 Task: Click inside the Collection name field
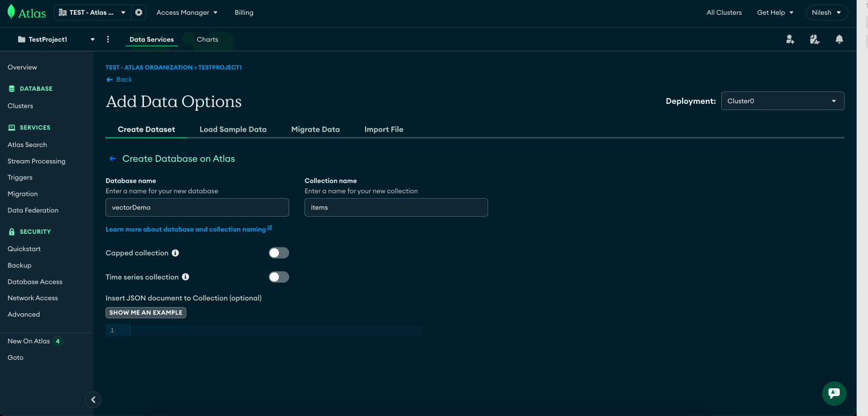click(396, 207)
